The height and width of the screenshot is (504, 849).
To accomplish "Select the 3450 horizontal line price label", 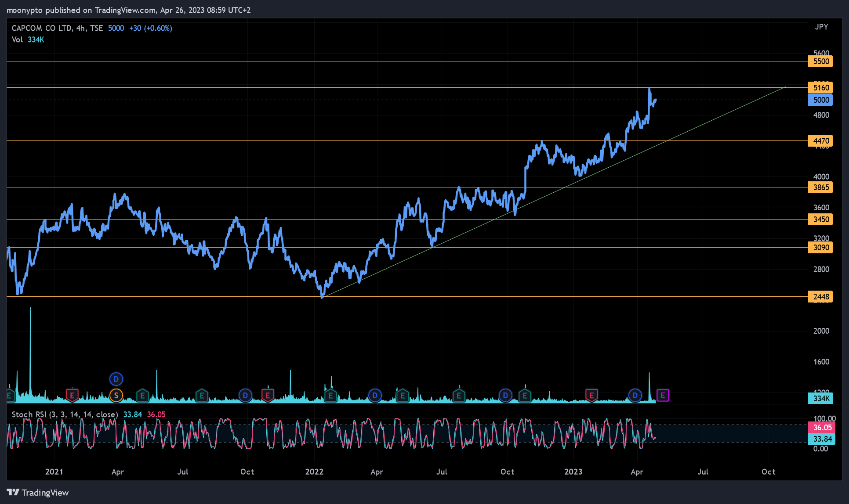I will pyautogui.click(x=820, y=220).
